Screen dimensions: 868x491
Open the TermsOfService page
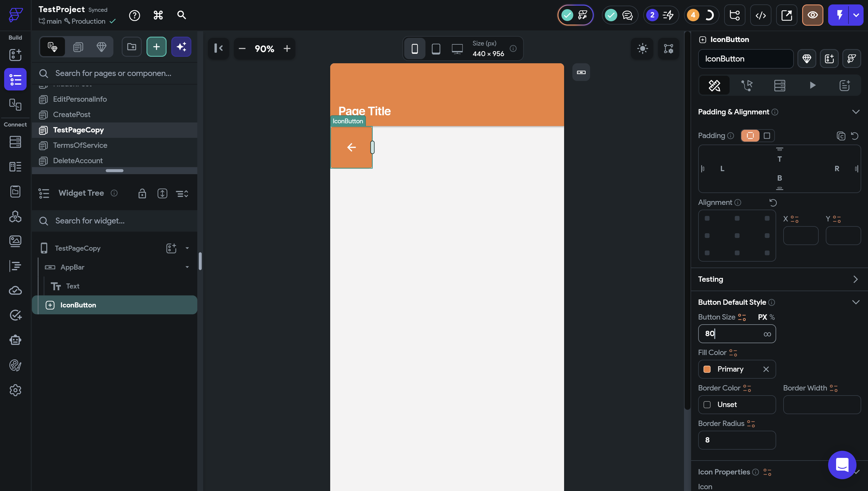[x=80, y=145]
